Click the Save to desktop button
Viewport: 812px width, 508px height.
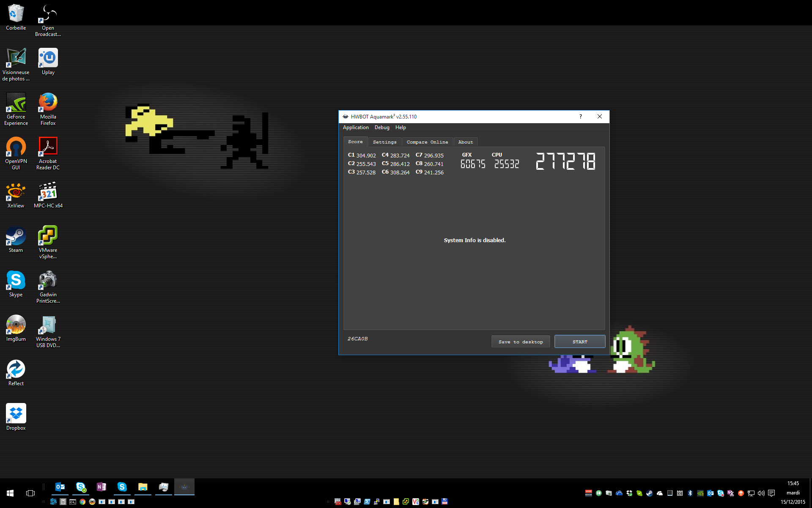pyautogui.click(x=521, y=342)
